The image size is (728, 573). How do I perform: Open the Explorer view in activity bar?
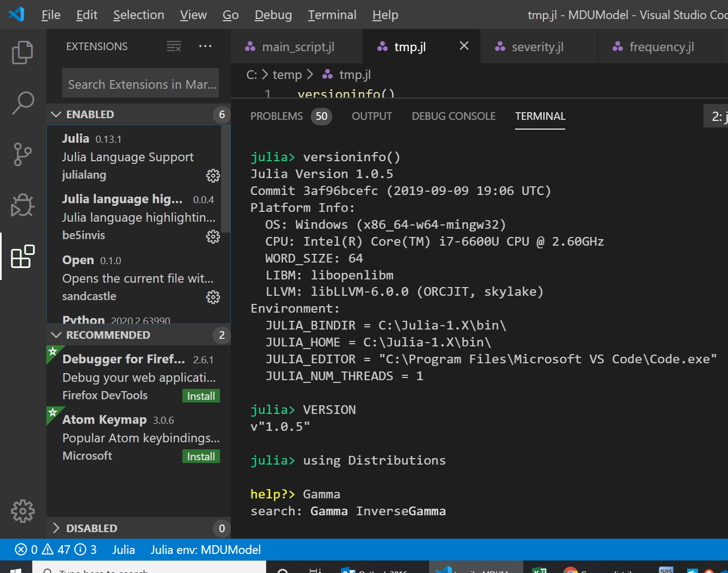coord(22,52)
